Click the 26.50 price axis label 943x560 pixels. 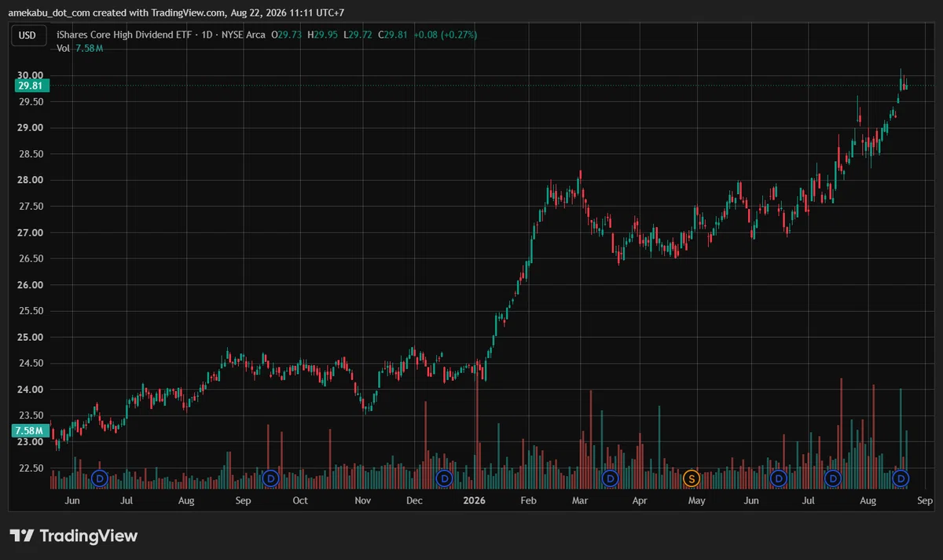(x=31, y=259)
